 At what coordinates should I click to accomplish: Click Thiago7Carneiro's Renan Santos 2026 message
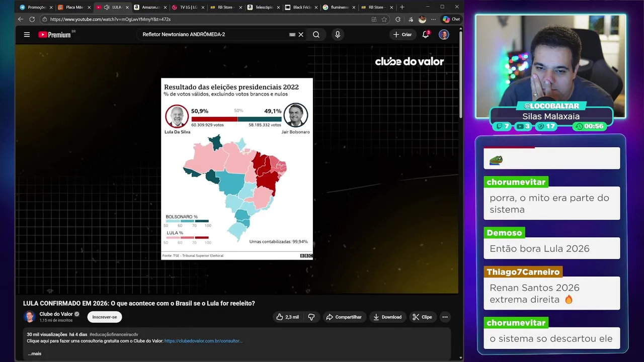click(x=552, y=294)
